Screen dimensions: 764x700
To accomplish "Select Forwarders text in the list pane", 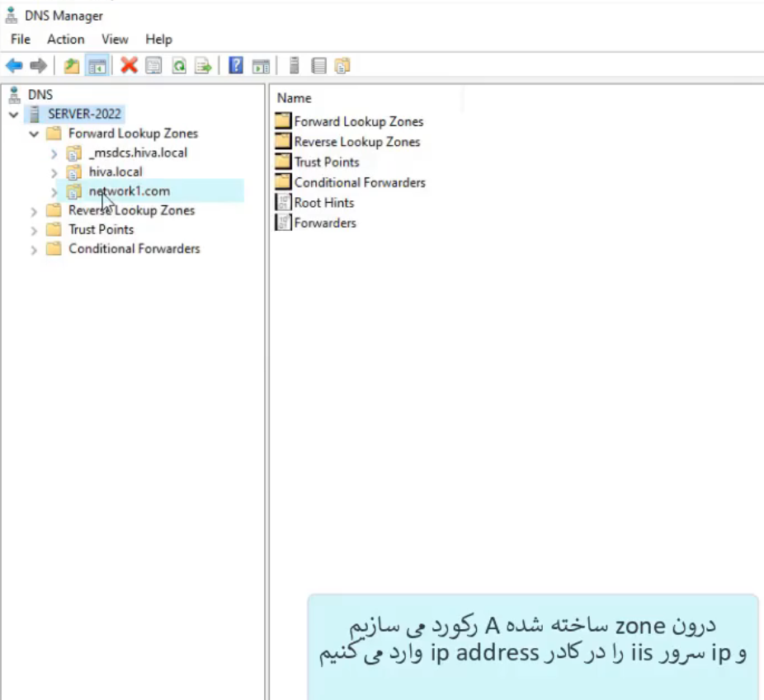I will point(325,223).
